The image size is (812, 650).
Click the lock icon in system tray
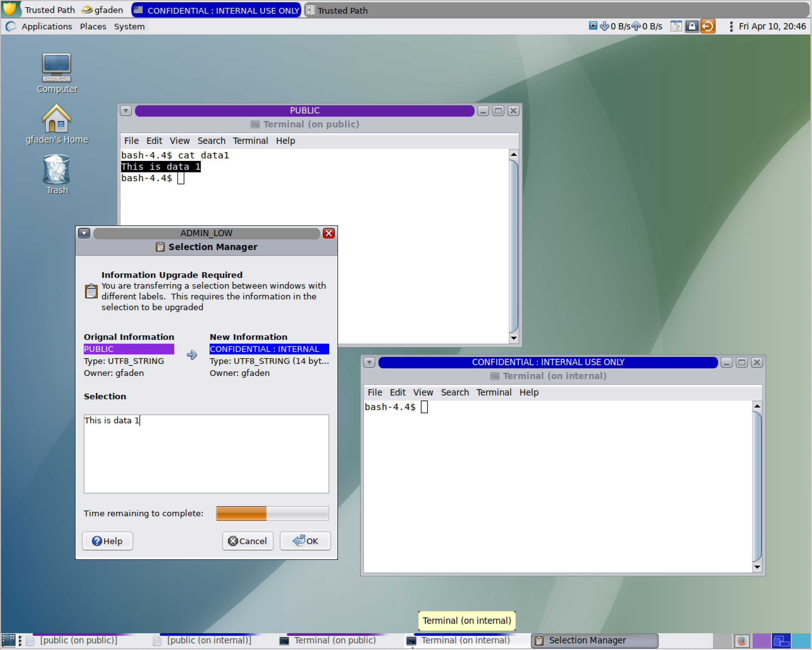693,27
